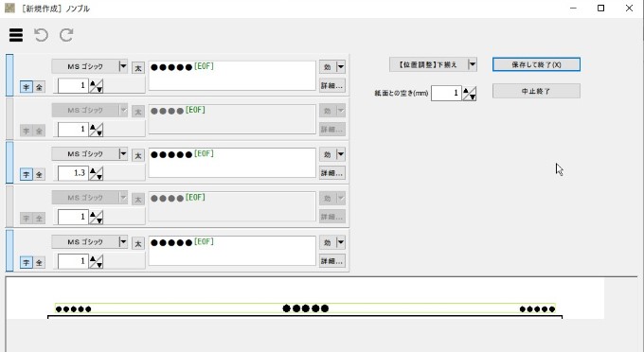Redo the last undone change

[x=66, y=35]
